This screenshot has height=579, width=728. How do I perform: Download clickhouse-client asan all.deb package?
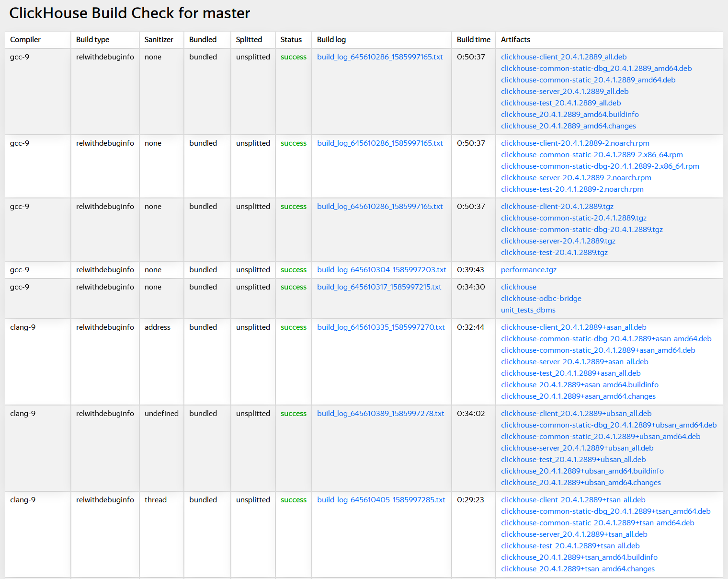(x=573, y=327)
